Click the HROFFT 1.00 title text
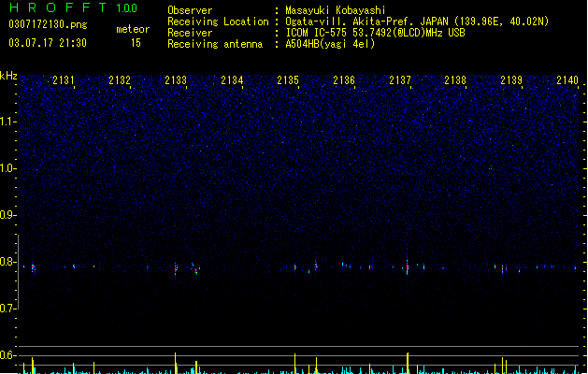Image resolution: width=588 pixels, height=374 pixels. pos(73,7)
